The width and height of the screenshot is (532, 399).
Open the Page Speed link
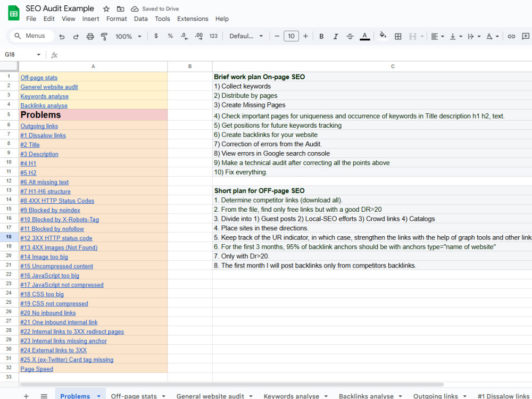click(x=37, y=369)
